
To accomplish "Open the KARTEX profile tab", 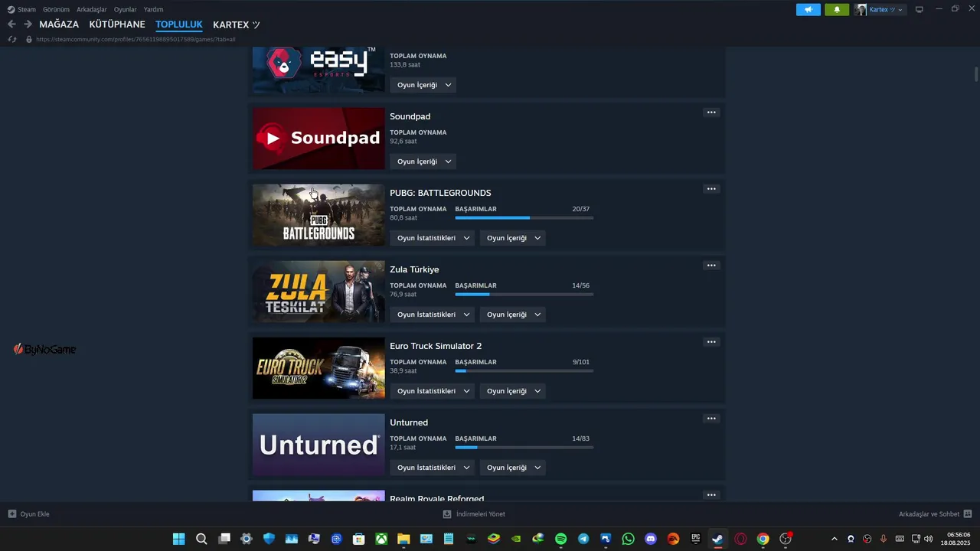I will tap(237, 24).
